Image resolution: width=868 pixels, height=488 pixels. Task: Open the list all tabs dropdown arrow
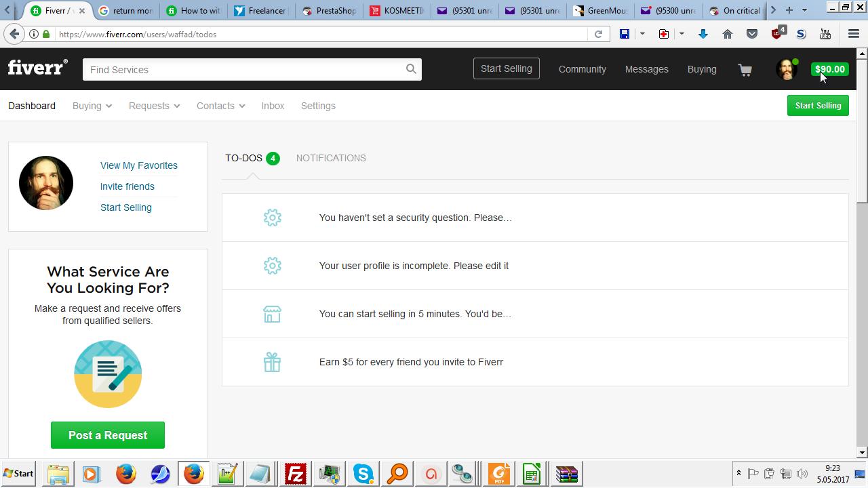point(805,10)
